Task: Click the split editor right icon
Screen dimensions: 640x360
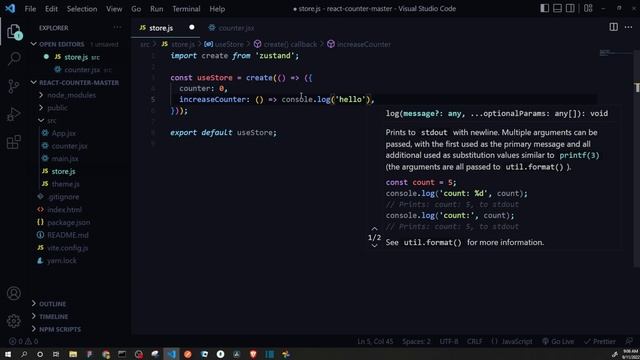Action: point(613,27)
